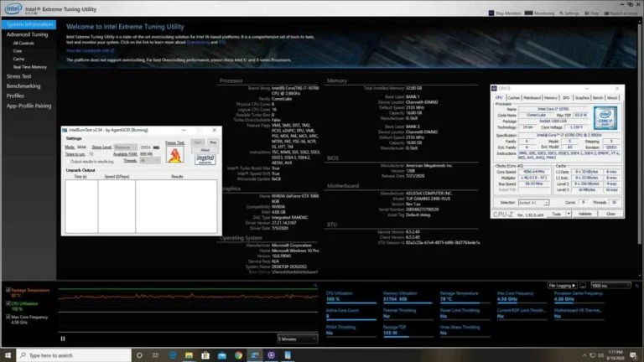This screenshot has width=644, height=362.
Task: Click Validate button in CPU-Z
Action: [x=584, y=215]
